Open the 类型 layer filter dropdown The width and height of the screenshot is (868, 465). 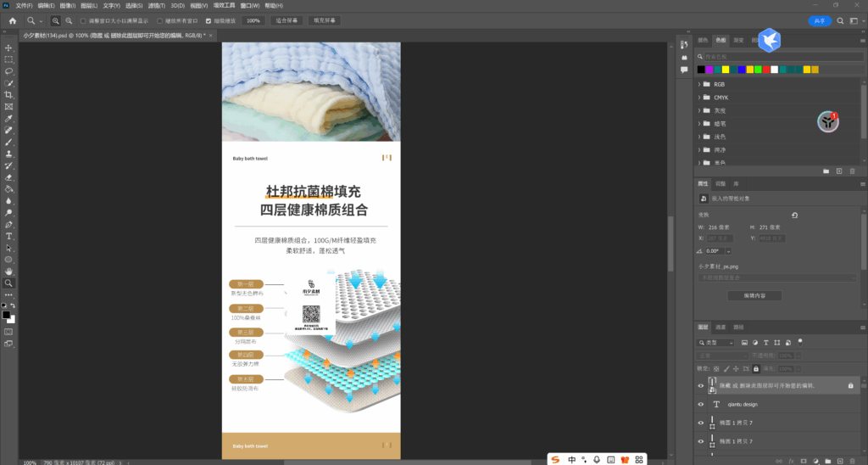715,343
